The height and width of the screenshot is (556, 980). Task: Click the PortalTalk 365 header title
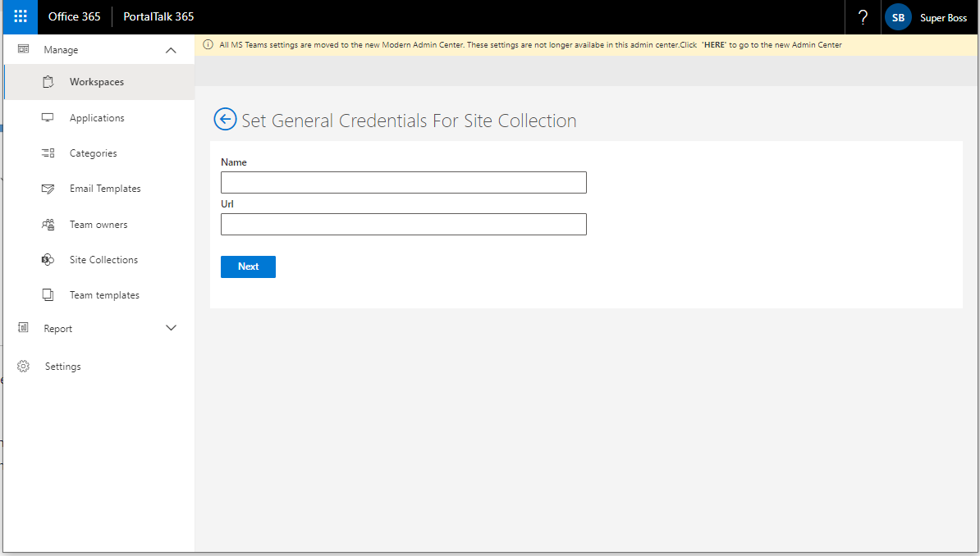tap(158, 16)
